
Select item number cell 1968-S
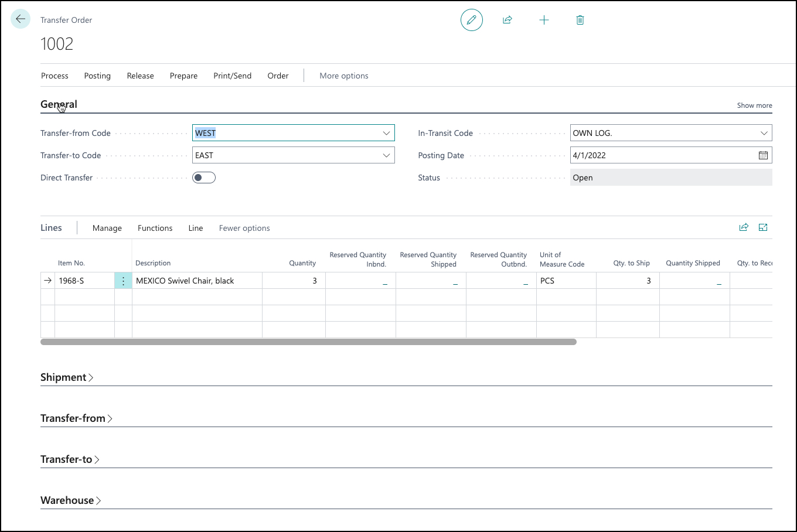coord(85,281)
